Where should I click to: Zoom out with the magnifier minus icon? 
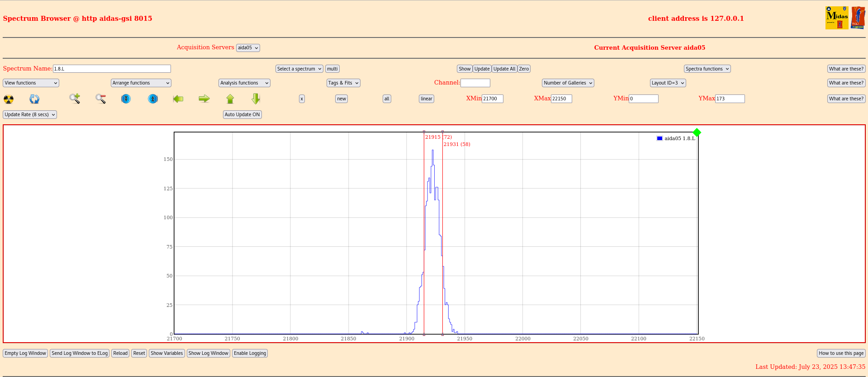(100, 99)
